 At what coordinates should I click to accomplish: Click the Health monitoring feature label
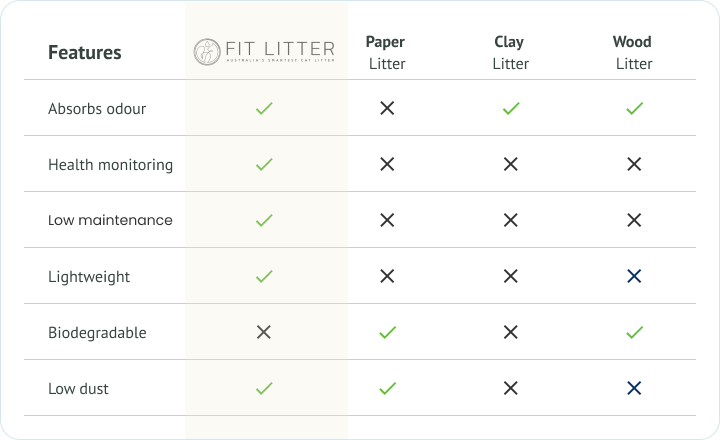110,164
